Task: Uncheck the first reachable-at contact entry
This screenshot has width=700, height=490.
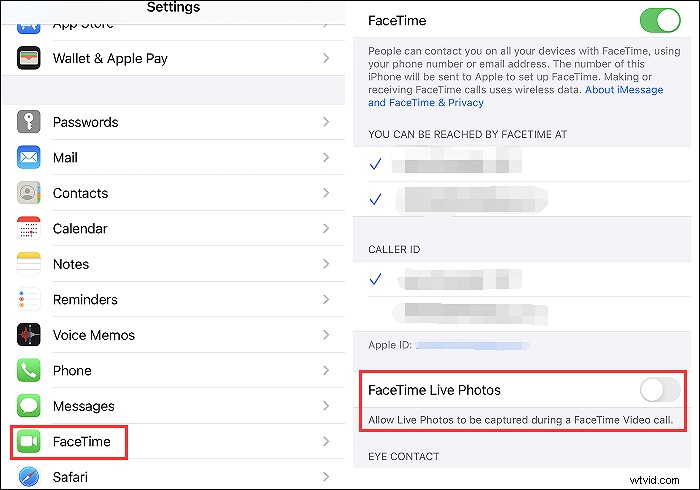Action: (x=522, y=164)
